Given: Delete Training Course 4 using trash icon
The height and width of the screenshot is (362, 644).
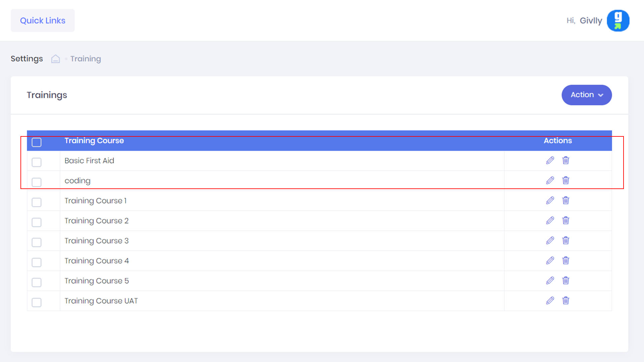Looking at the screenshot, I should (566, 261).
